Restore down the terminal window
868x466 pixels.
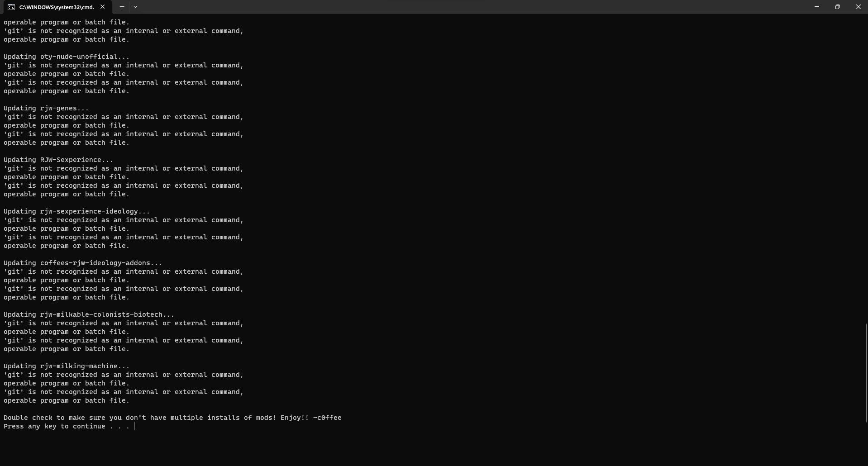coord(838,7)
